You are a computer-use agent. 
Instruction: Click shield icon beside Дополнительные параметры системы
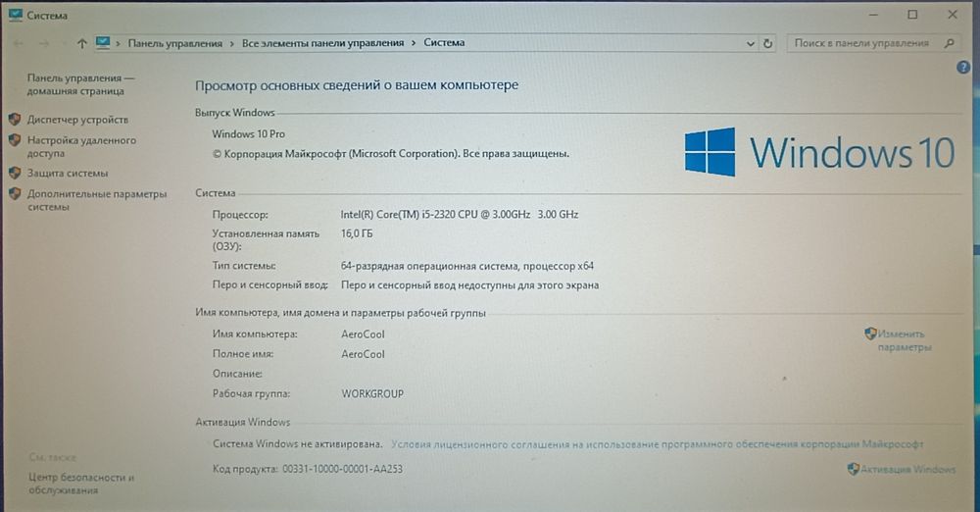click(15, 194)
